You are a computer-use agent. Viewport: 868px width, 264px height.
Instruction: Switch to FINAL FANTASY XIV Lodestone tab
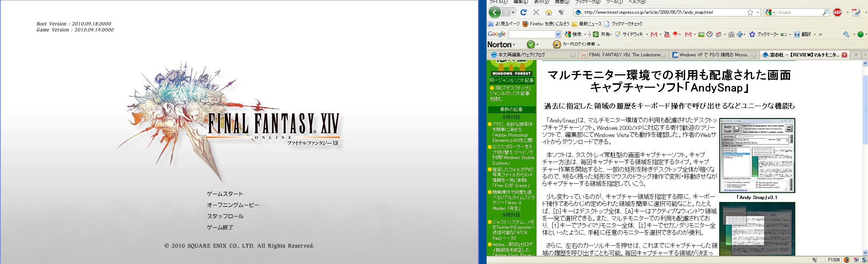(623, 55)
